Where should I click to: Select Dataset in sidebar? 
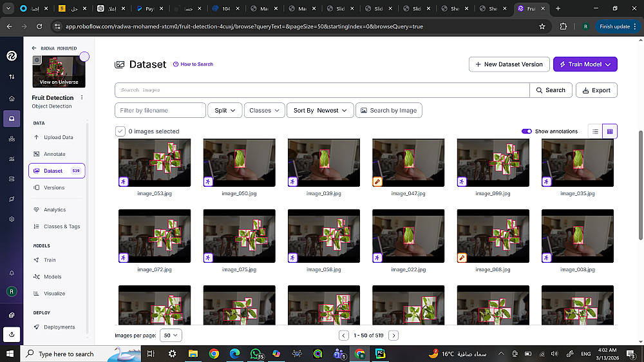57,171
